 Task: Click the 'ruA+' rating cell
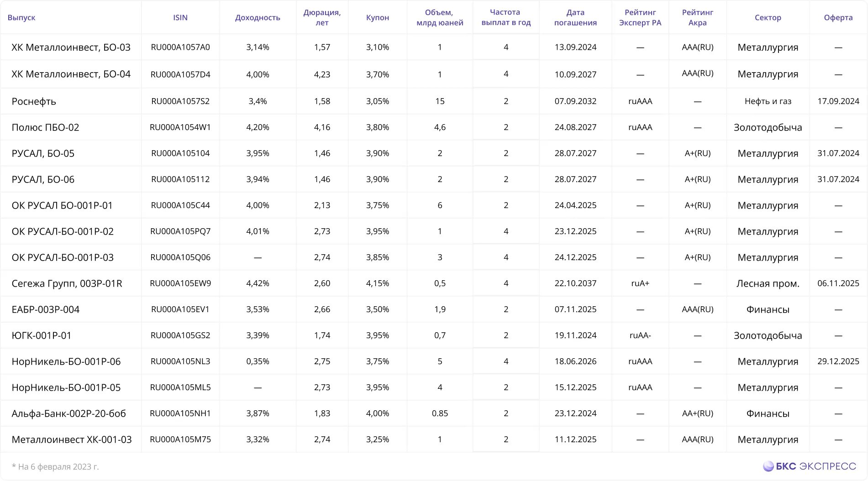point(640,283)
